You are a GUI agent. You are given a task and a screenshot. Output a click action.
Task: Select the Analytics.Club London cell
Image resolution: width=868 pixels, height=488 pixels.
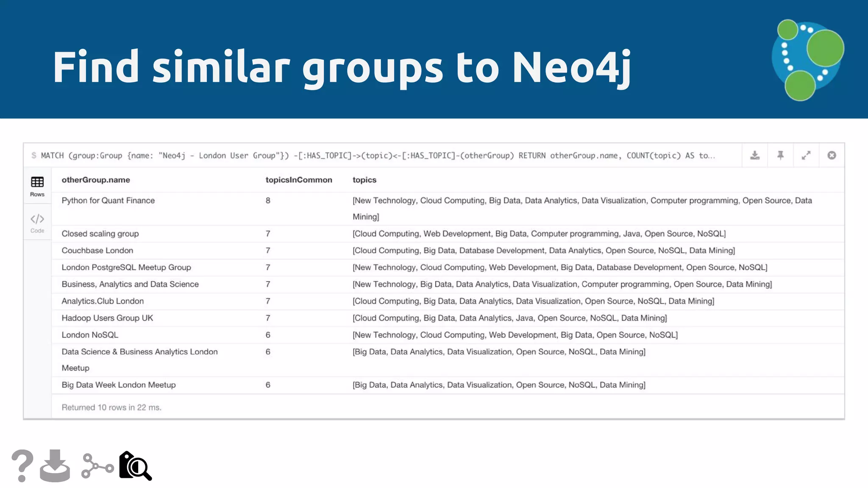(103, 301)
